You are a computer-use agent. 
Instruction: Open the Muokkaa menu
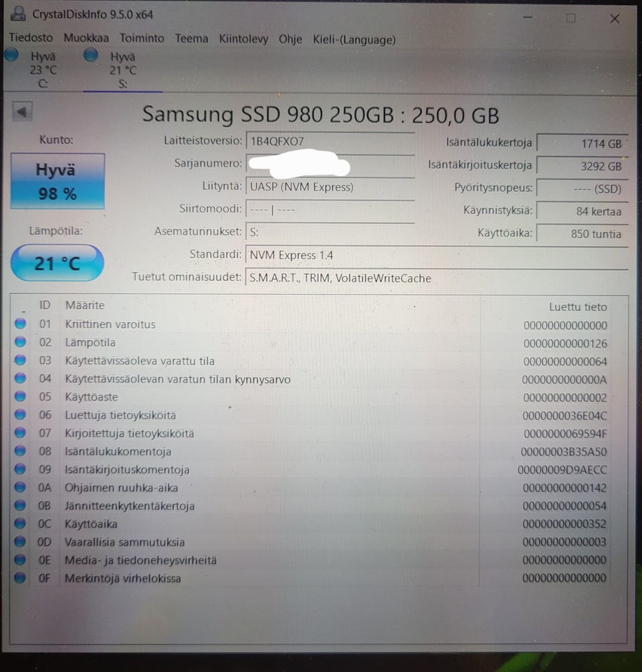pos(86,38)
